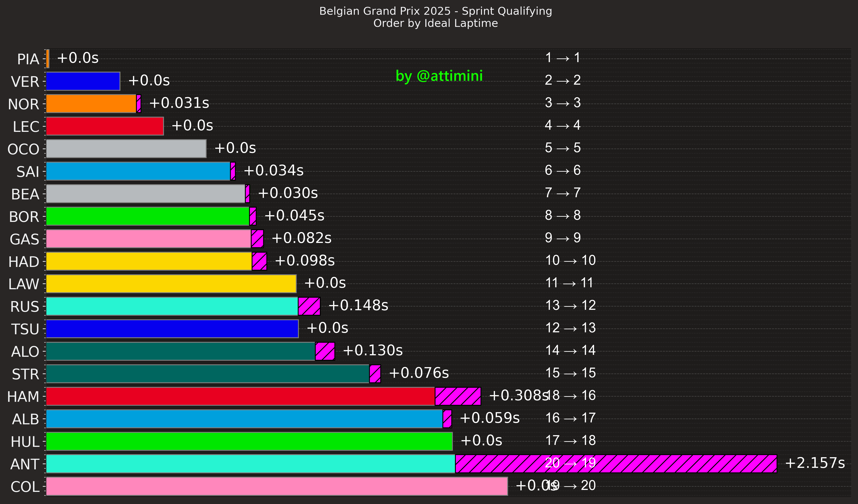This screenshot has width=858, height=504.
Task: Click the red LEC bar
Action: click(105, 126)
